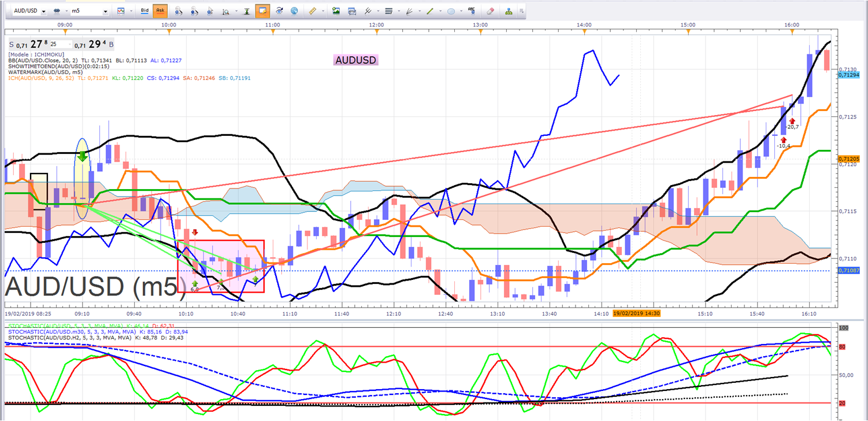Expand the channel lines dropdown arrow
Image resolution: width=868 pixels, height=421 pixels.
pos(377,11)
